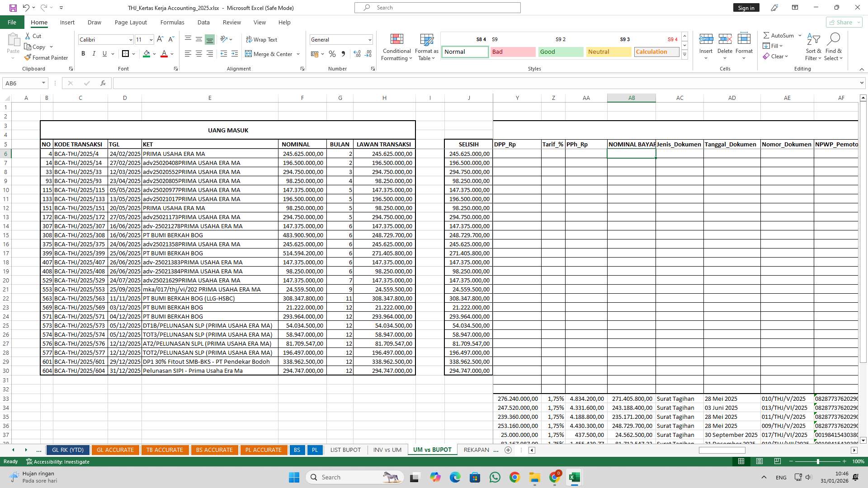Toggle Bold formatting

click(x=83, y=54)
